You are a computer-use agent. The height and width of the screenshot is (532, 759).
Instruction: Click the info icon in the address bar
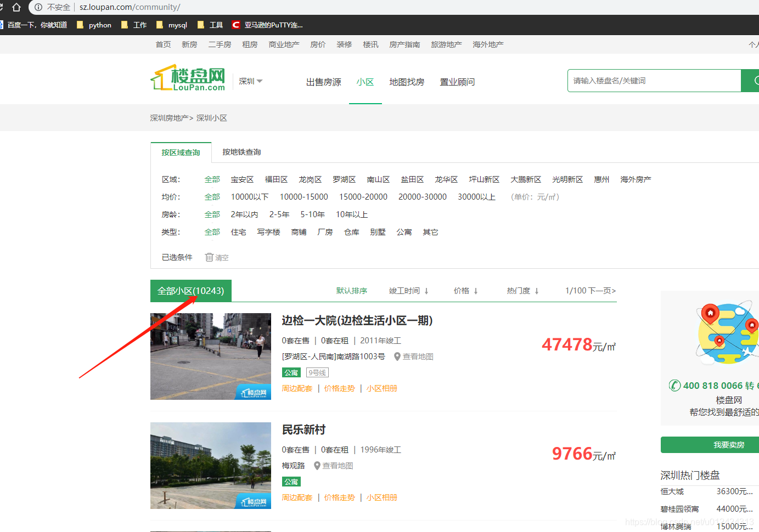37,7
